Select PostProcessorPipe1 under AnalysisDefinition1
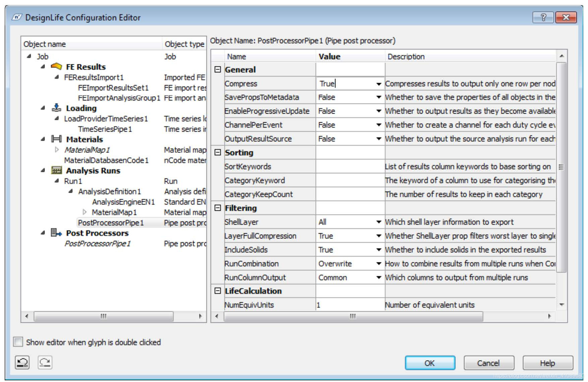Screen dimensions: 588x382 (111, 223)
